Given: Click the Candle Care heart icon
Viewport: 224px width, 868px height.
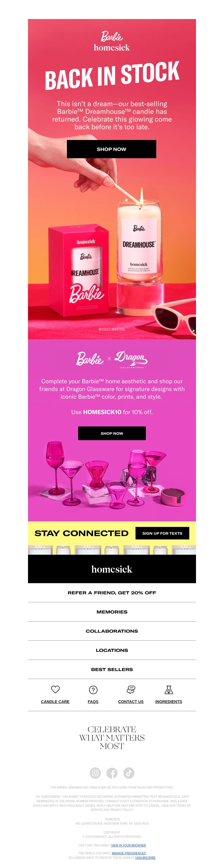Looking at the screenshot, I should pos(55,689).
